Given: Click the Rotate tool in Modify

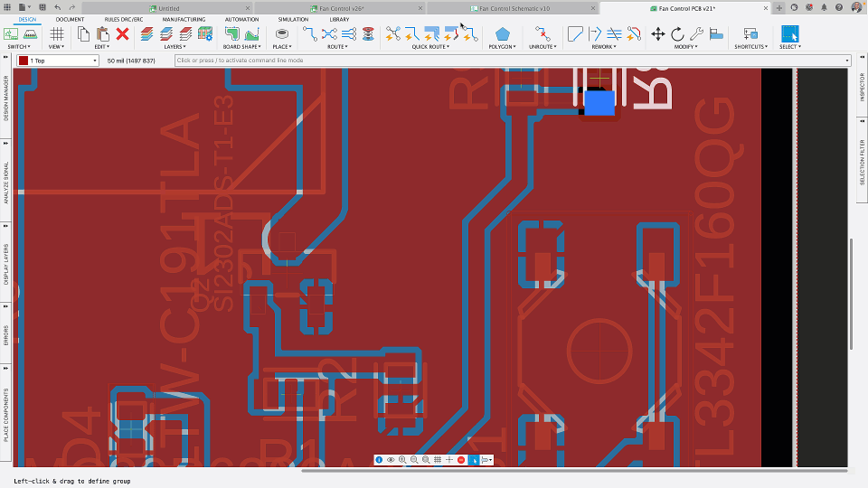Looking at the screenshot, I should pos(677,34).
